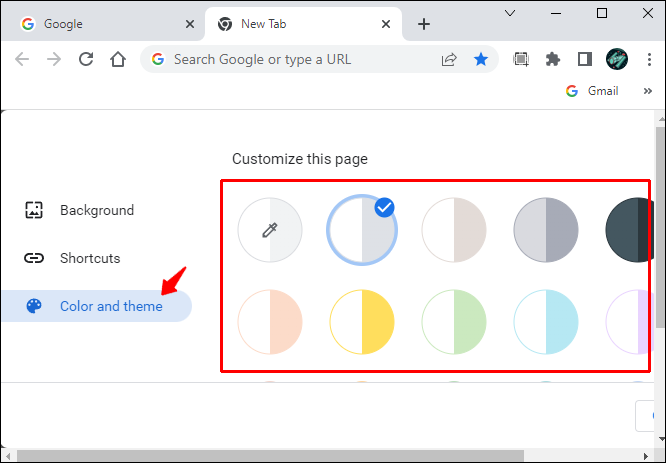Reload the page with refresh icon
The width and height of the screenshot is (666, 463).
(x=86, y=59)
